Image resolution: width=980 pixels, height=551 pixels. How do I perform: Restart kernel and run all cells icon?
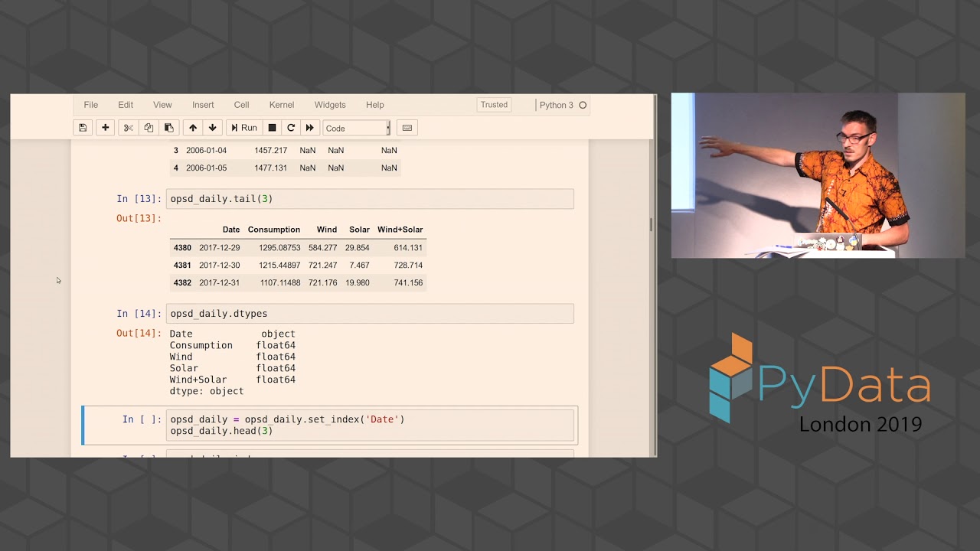point(309,128)
